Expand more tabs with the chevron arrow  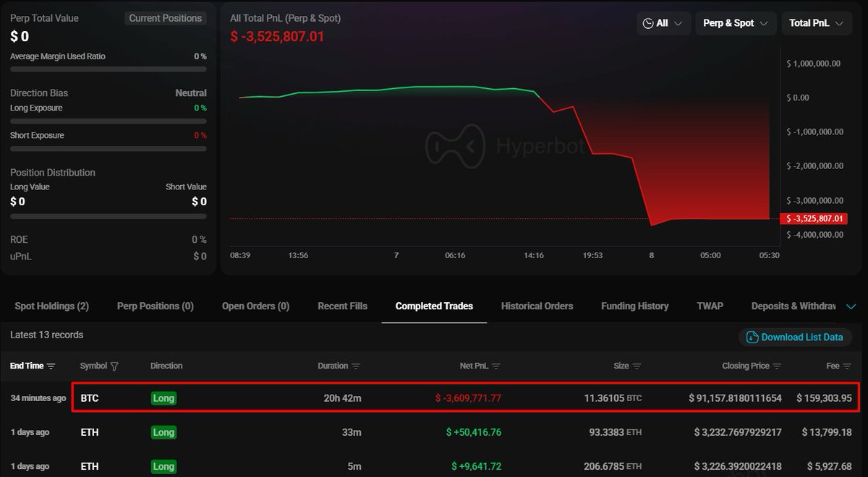pos(851,306)
